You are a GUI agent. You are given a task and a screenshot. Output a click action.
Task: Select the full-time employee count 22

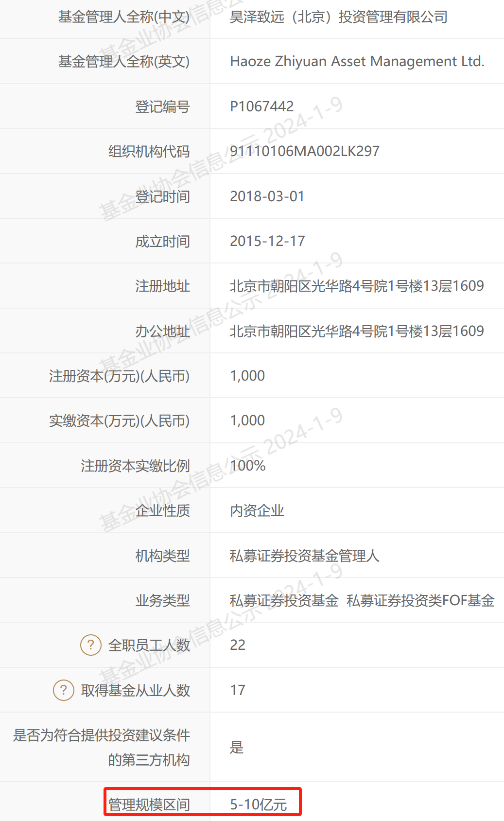point(238,645)
